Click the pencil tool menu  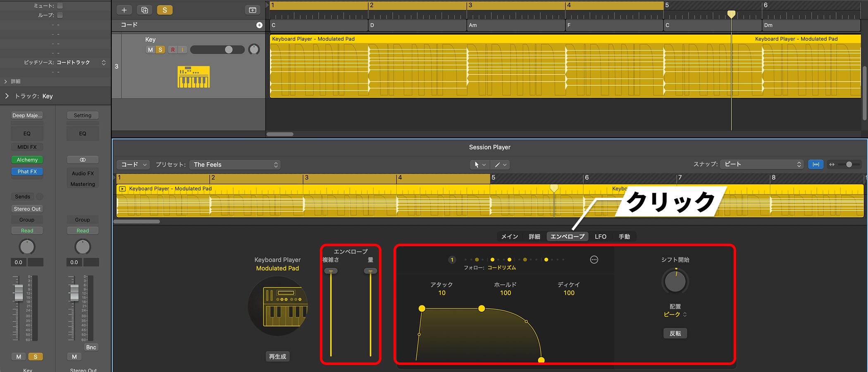click(x=500, y=165)
